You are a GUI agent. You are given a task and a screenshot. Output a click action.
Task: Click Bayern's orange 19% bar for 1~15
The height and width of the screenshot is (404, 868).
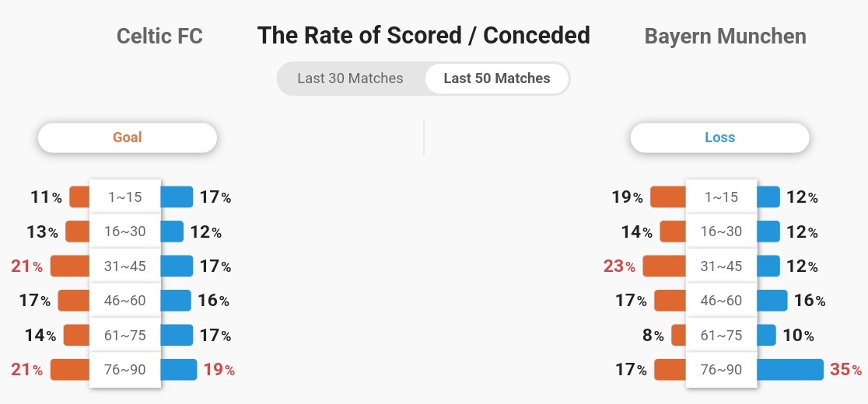(668, 197)
